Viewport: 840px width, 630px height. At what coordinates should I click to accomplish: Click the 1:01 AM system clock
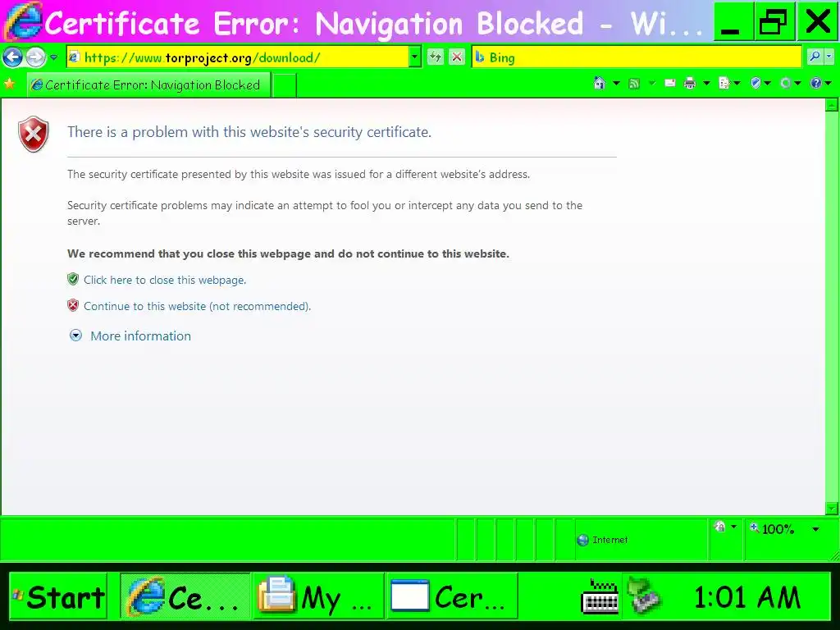746,597
